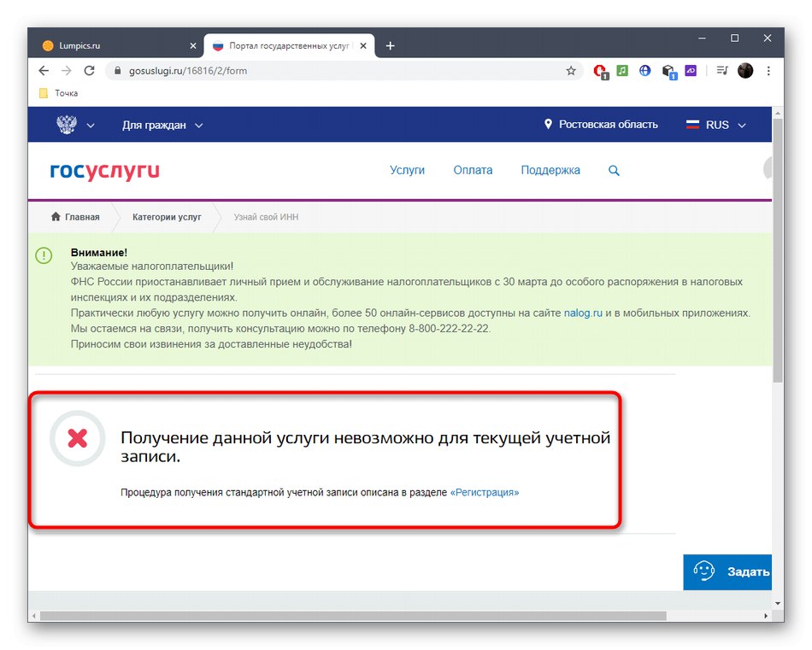Close the Портал государственных услуг tab
Screen dimensions: 812x650
click(x=363, y=46)
